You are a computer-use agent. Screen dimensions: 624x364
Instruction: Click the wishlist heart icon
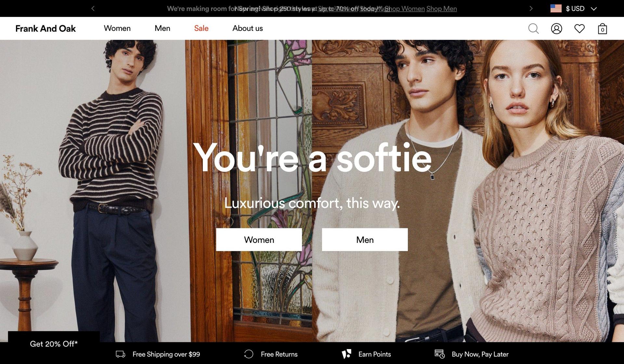click(x=580, y=28)
